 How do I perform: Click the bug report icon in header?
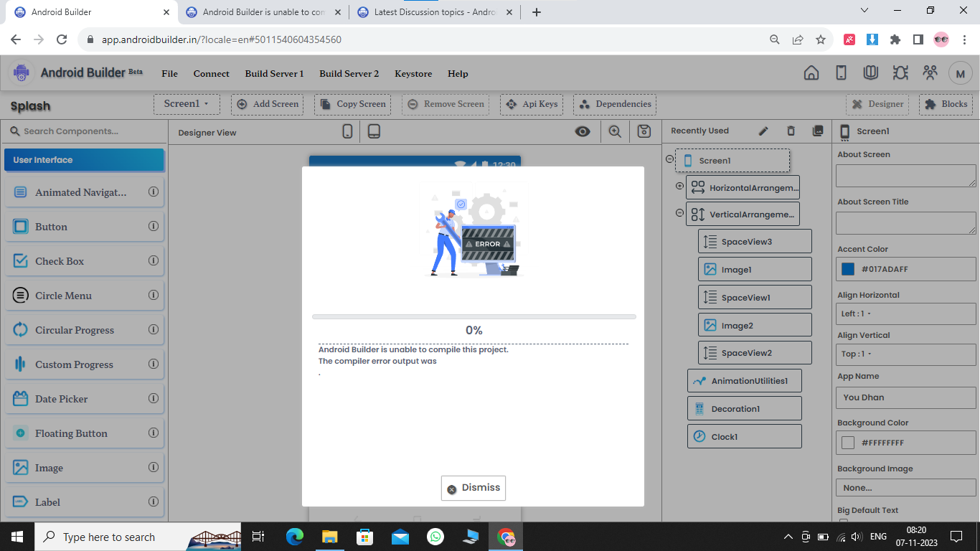click(x=900, y=72)
